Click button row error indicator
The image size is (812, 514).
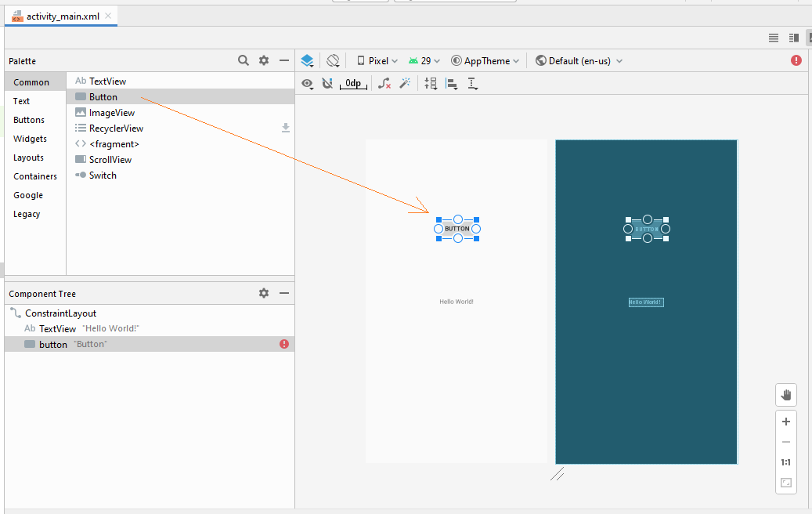(x=284, y=344)
